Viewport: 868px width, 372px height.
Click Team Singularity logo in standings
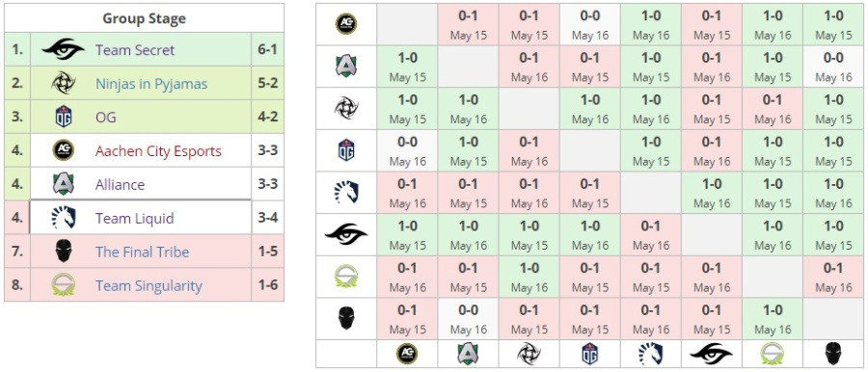point(64,285)
